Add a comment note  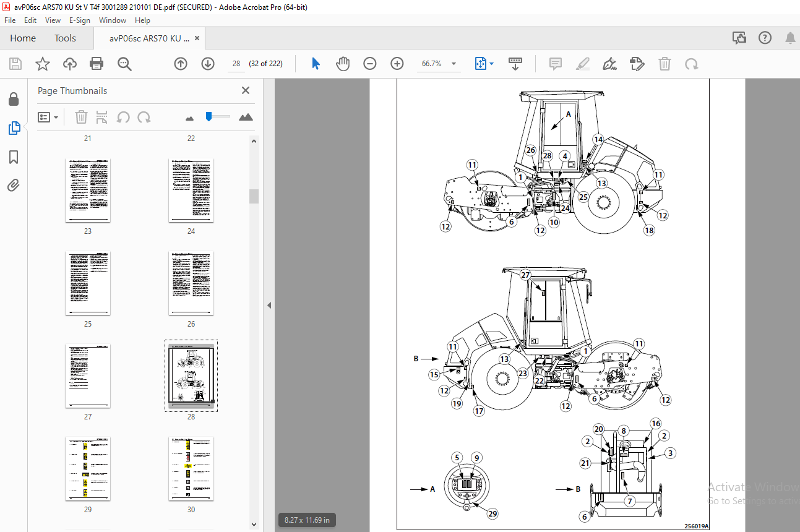[x=555, y=64]
